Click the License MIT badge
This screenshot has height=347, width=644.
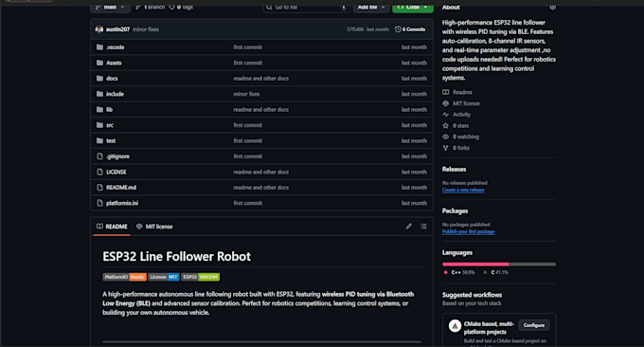pos(164,277)
